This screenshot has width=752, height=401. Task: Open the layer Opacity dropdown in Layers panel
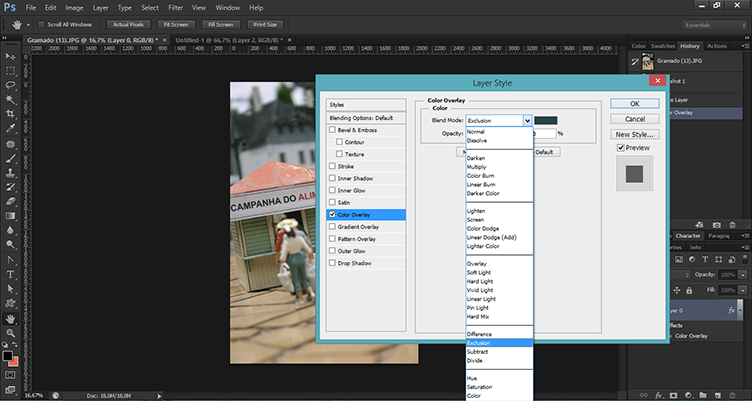(x=741, y=274)
